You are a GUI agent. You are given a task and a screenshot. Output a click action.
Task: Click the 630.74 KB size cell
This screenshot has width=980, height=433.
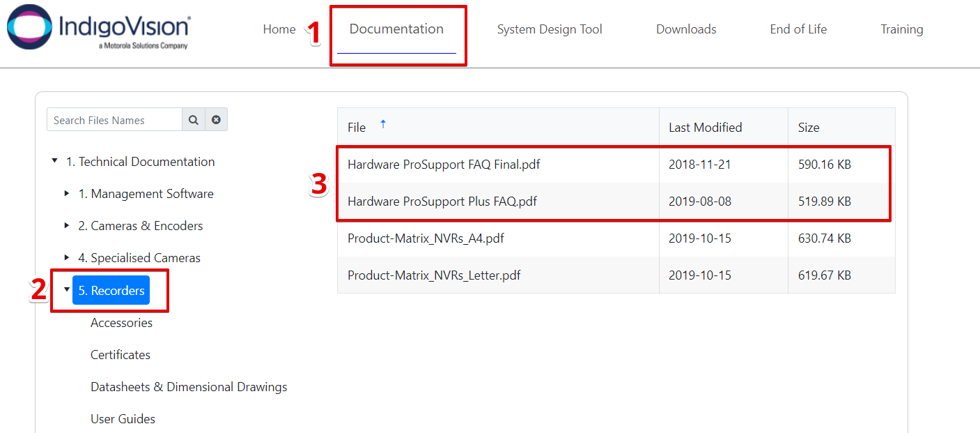click(825, 238)
